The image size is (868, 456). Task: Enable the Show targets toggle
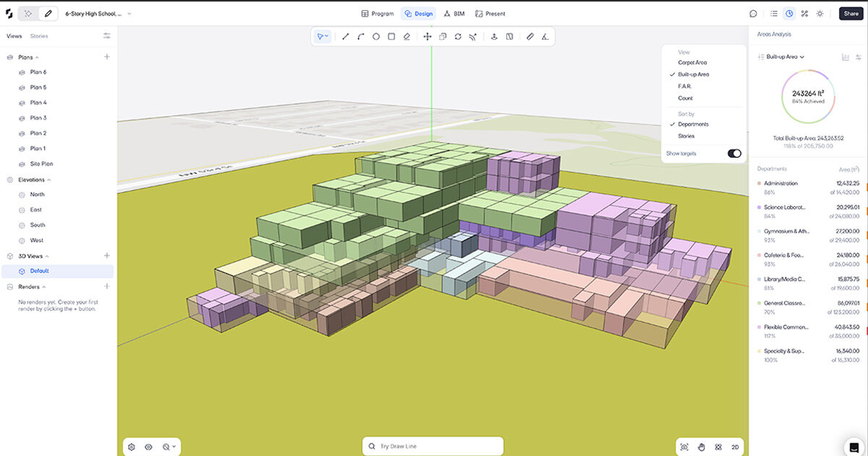pyautogui.click(x=735, y=153)
